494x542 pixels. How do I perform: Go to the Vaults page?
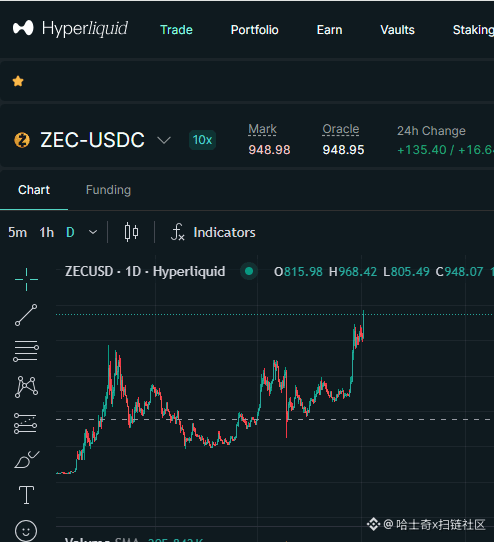[x=398, y=30]
